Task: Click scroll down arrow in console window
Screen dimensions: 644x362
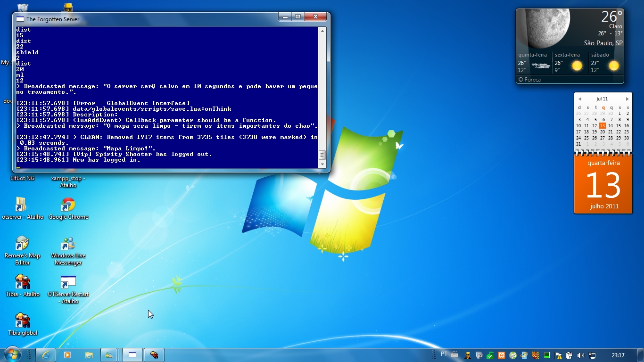Action: pyautogui.click(x=322, y=165)
